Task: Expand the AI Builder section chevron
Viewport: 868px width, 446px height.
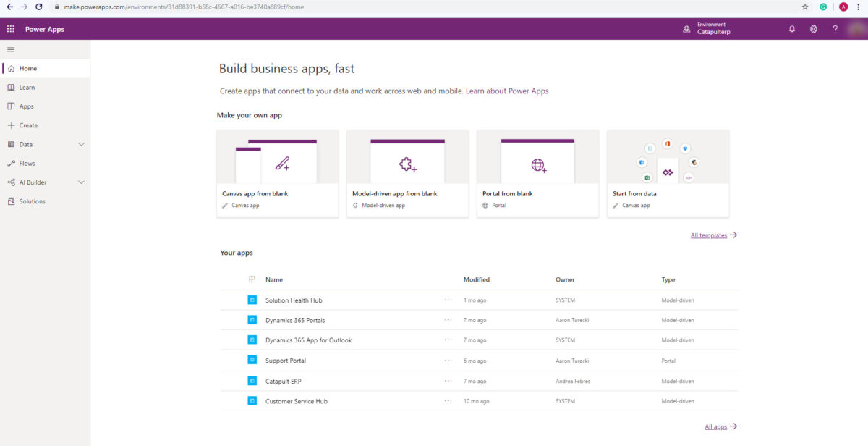Action: (81, 182)
